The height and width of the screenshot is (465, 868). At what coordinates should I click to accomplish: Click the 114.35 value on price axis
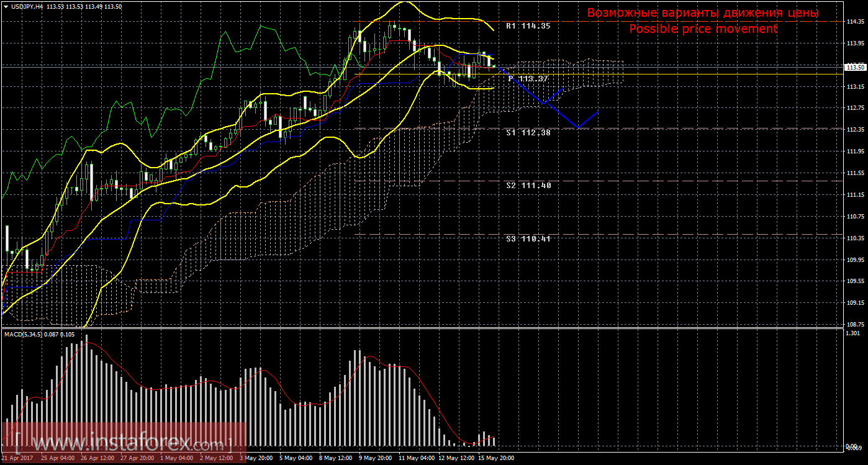pyautogui.click(x=856, y=21)
